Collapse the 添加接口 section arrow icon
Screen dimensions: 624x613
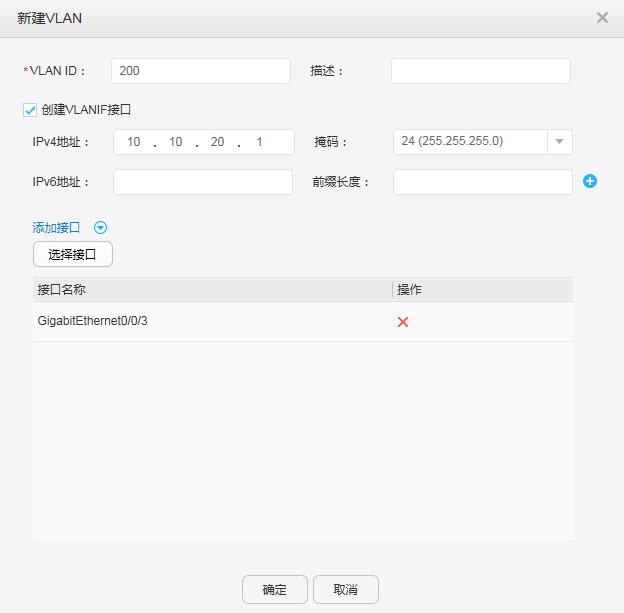[100, 228]
